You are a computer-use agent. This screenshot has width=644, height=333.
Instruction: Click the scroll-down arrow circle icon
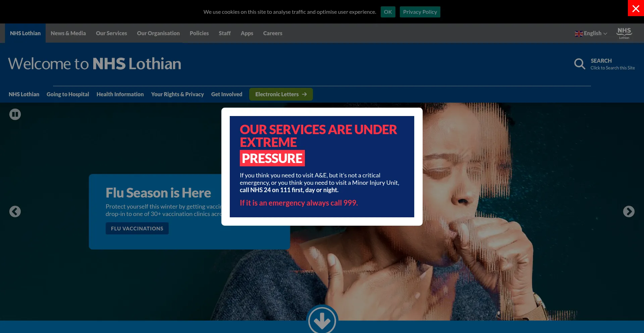[x=322, y=320]
